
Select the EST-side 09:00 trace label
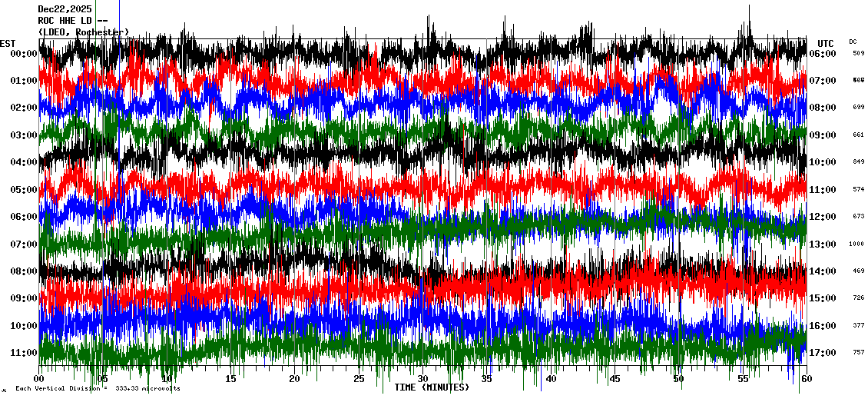point(23,298)
